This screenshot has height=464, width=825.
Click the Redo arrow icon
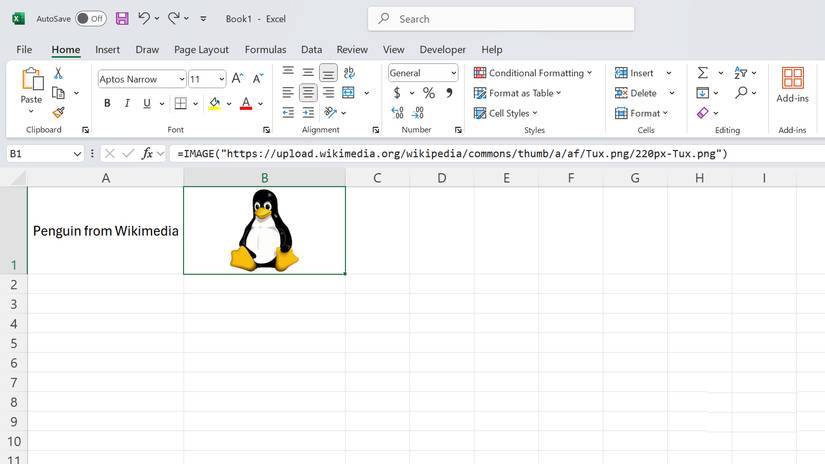(x=174, y=18)
